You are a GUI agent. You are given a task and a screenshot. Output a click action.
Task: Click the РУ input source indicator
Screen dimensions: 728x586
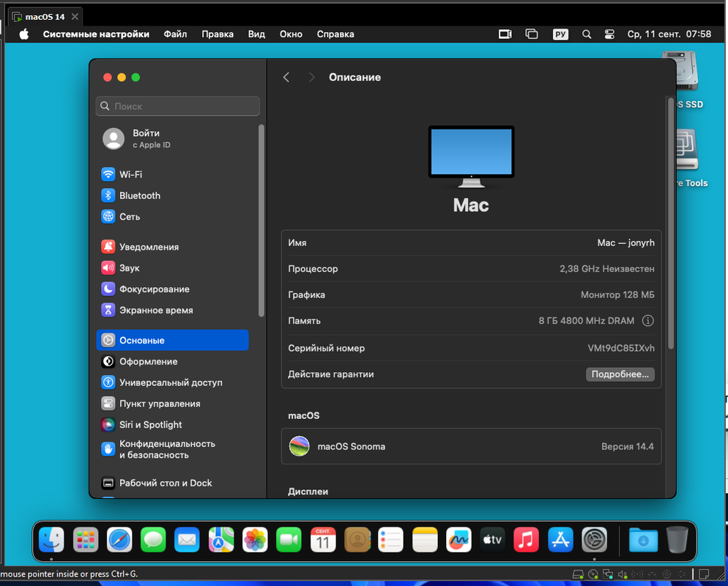point(560,34)
